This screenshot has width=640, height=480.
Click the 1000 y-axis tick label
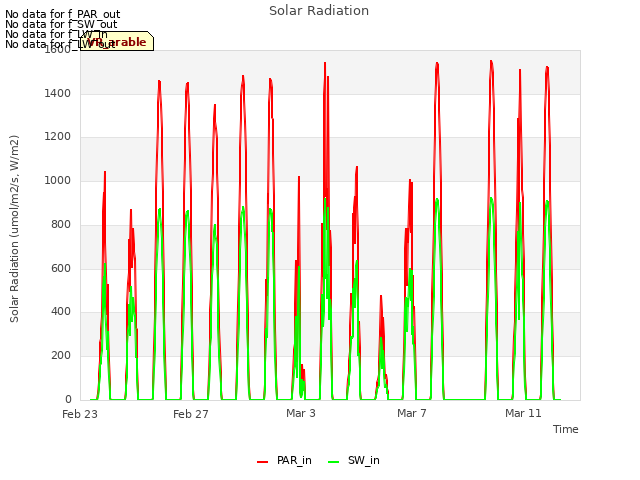[x=58, y=180]
